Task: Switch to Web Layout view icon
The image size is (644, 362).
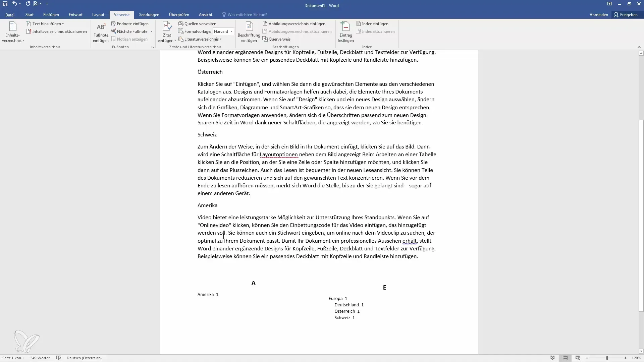Action: 578,358
